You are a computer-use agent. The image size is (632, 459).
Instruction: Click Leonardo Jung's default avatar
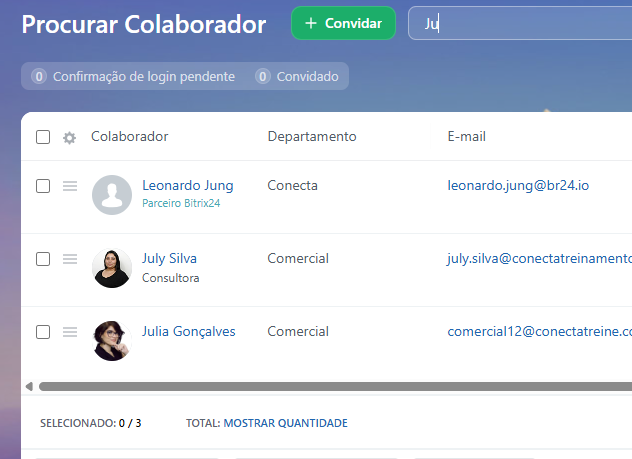click(x=111, y=195)
